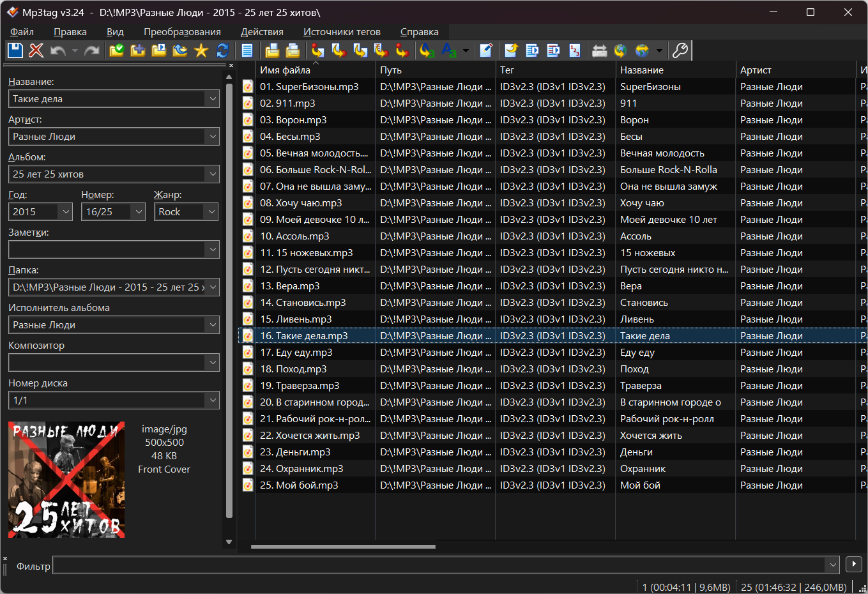Run the Filename - Tag converter icon
868x594 pixels.
[339, 50]
